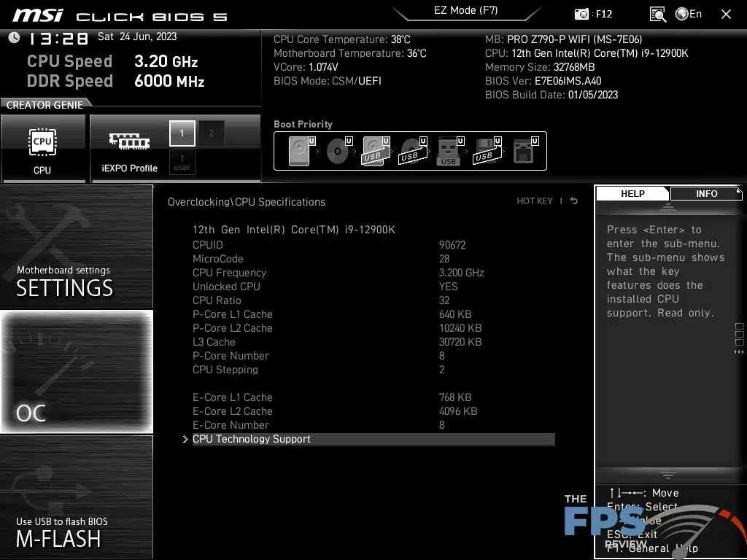Click the date Sat 24 Jun, 2023
747x560 pixels.
tap(137, 36)
